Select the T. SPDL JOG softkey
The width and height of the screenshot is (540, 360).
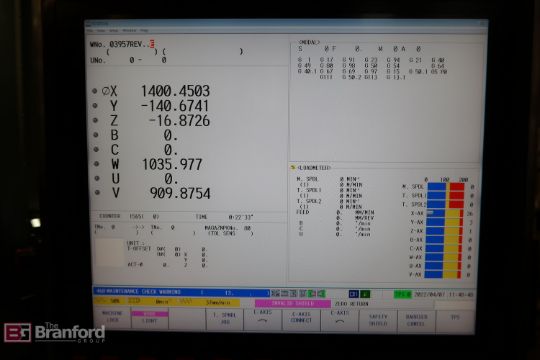(225, 319)
